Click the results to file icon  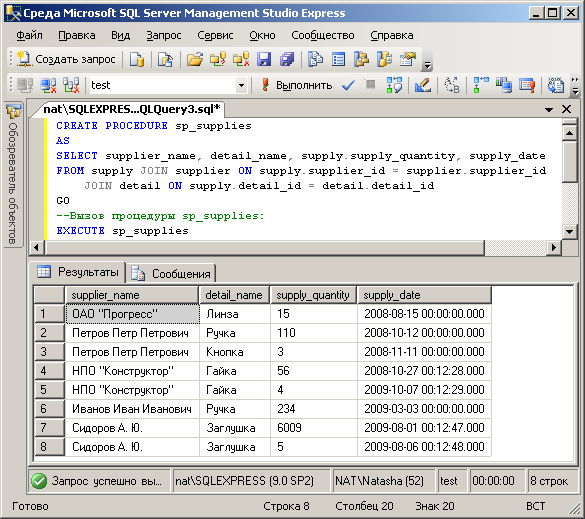point(527,85)
